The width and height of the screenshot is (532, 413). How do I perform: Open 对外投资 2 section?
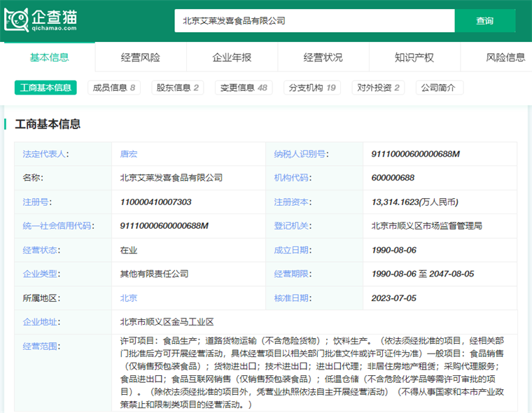coord(378,87)
